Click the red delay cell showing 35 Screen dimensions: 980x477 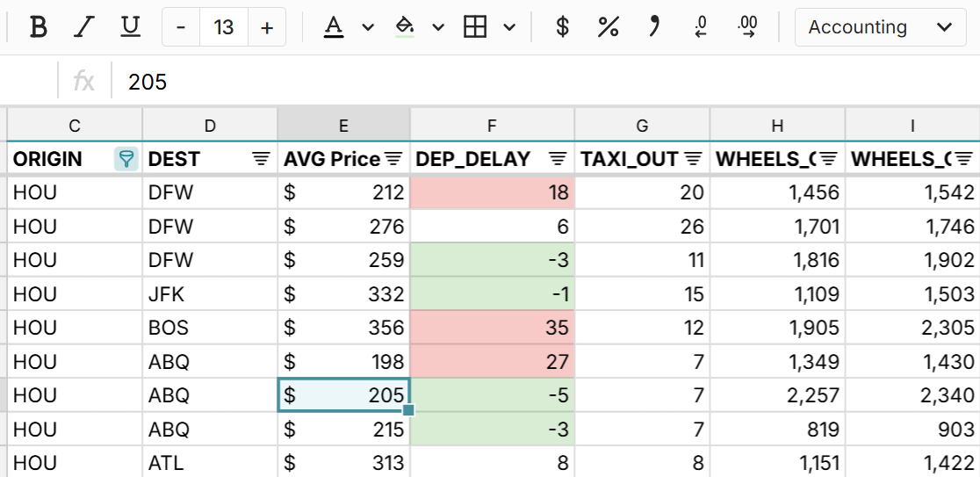(492, 328)
